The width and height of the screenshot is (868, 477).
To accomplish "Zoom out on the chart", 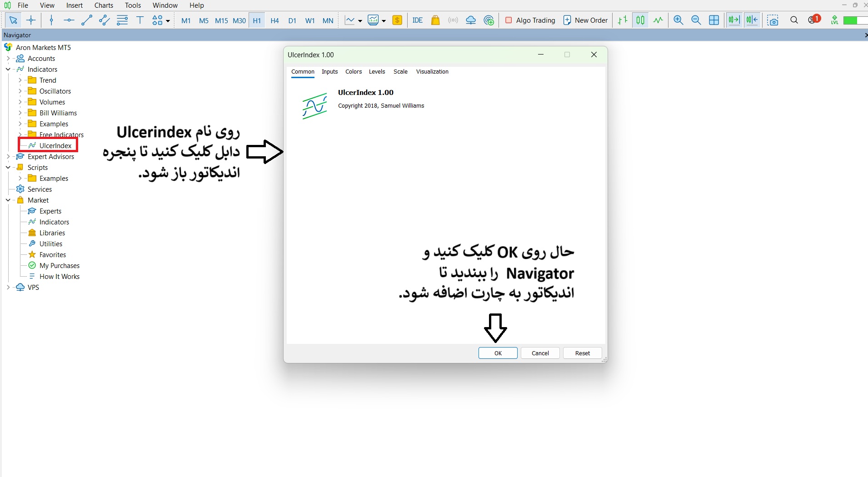I will (x=696, y=20).
